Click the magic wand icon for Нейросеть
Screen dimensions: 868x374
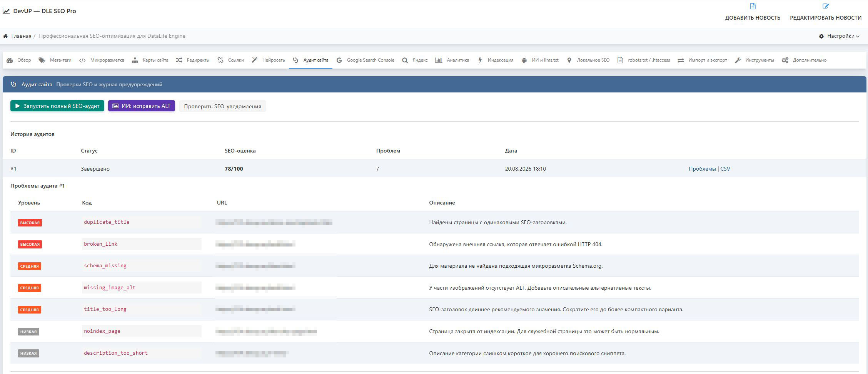coord(255,60)
